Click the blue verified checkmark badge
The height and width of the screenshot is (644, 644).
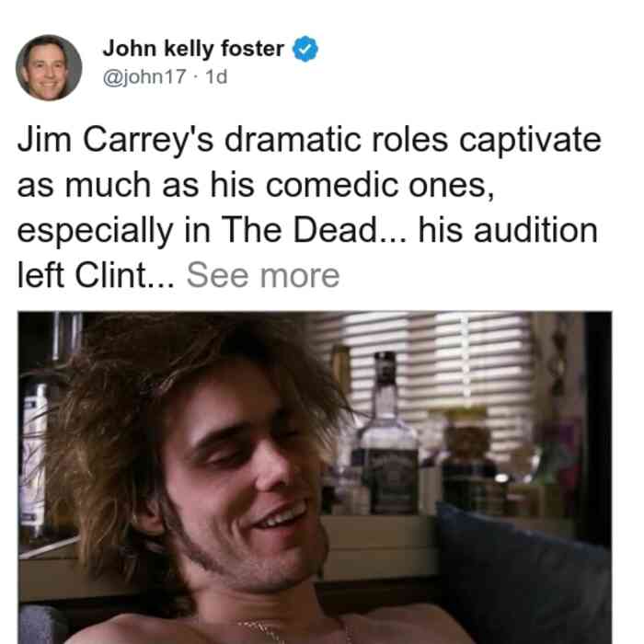[x=305, y=49]
